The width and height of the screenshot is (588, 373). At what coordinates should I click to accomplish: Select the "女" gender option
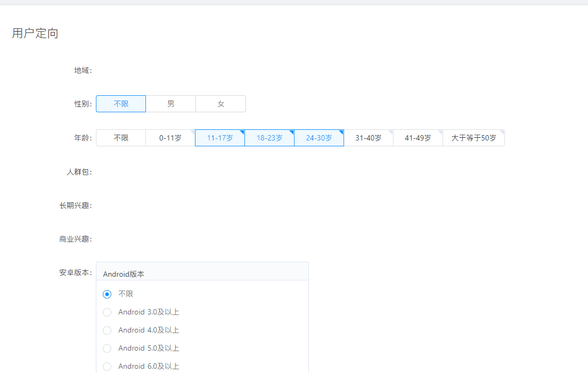[220, 104]
